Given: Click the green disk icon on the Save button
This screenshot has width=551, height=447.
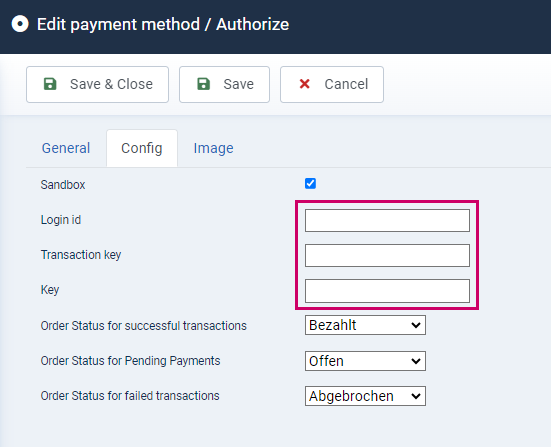Looking at the screenshot, I should [203, 84].
